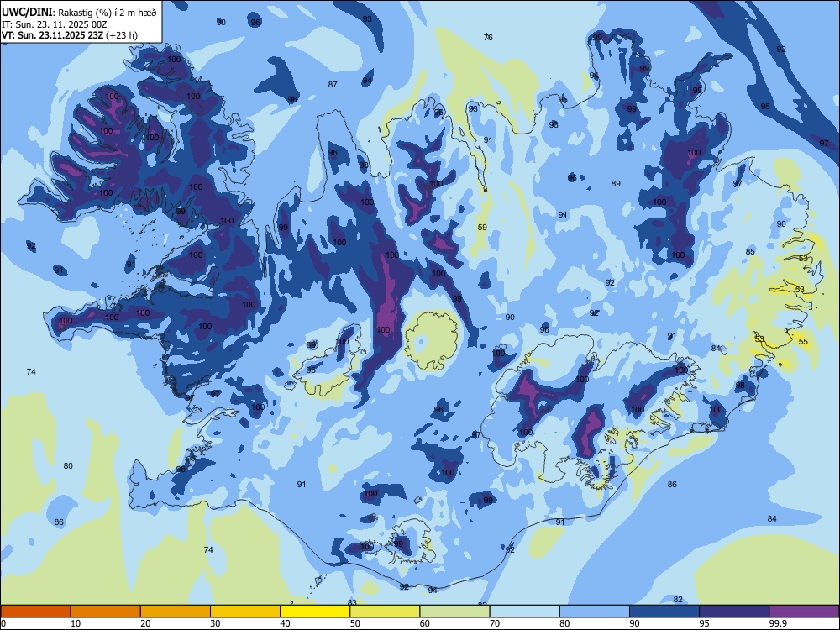Click the humidity value '85' on the map
The height and width of the screenshot is (630, 840).
tap(750, 251)
